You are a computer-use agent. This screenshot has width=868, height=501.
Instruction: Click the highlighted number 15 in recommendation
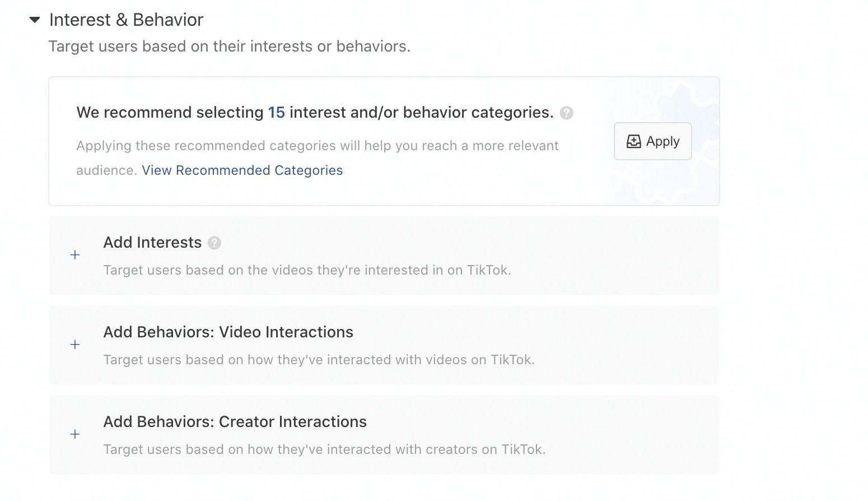coord(276,113)
